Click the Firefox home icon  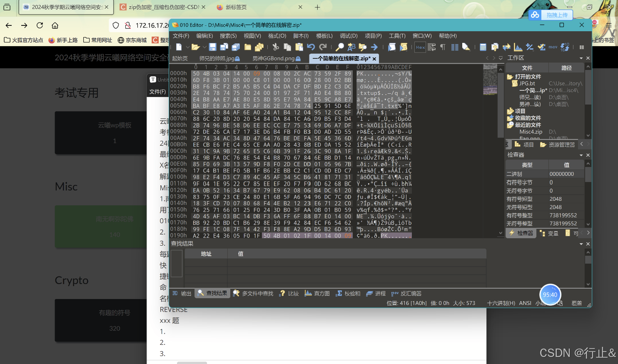(55, 25)
